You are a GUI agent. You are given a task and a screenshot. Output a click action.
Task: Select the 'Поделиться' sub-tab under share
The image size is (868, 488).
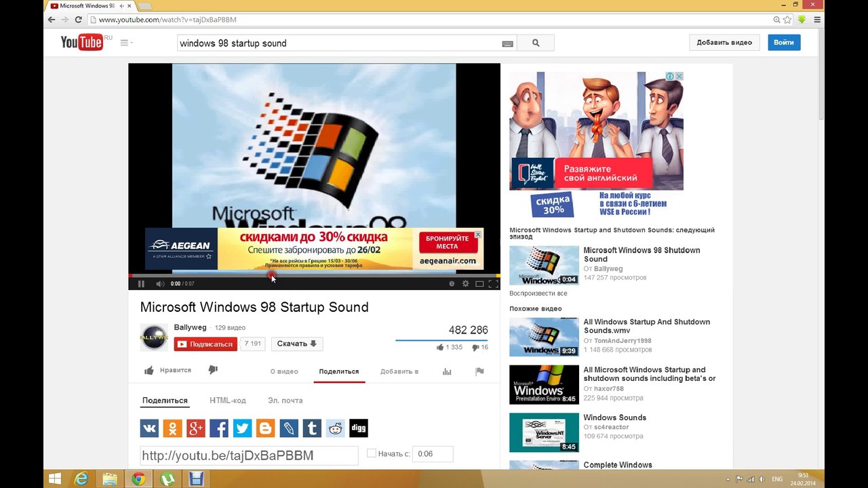pyautogui.click(x=165, y=401)
